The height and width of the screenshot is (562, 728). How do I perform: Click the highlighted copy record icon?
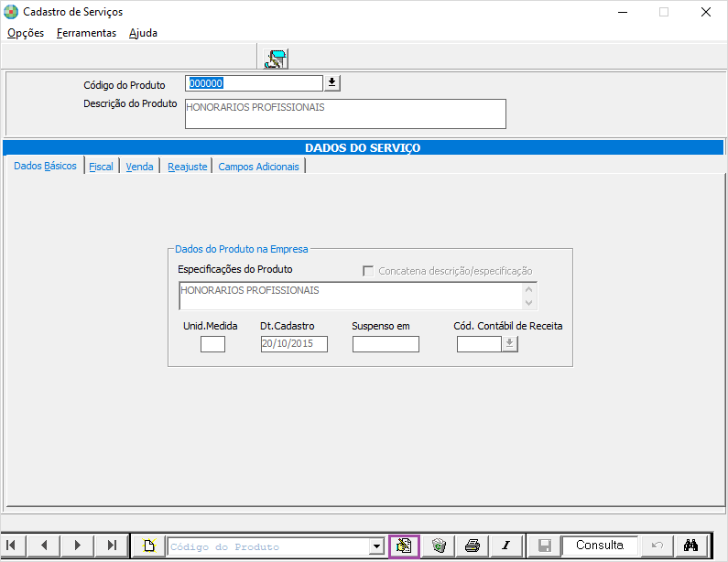point(404,546)
